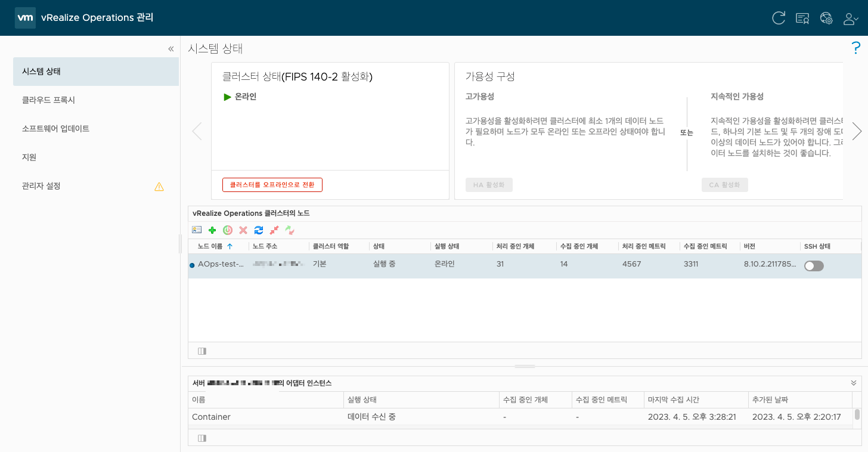This screenshot has width=868, height=452.
Task: Select the AOps-test node row name
Action: 221,264
